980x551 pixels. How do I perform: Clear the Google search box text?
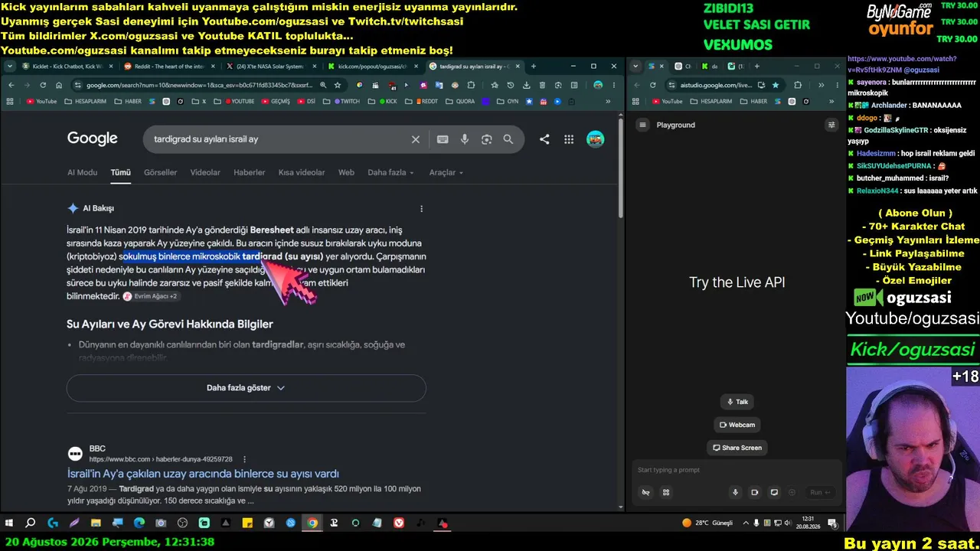click(416, 139)
